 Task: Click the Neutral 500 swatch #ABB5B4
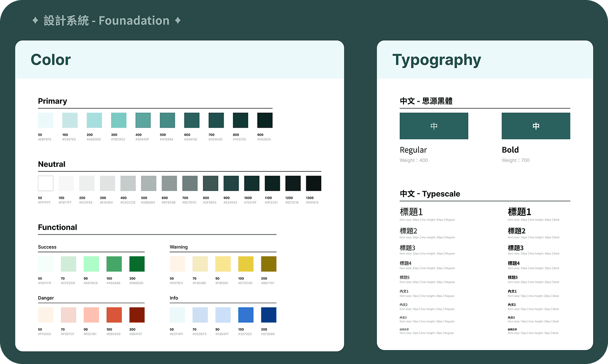pyautogui.click(x=149, y=183)
